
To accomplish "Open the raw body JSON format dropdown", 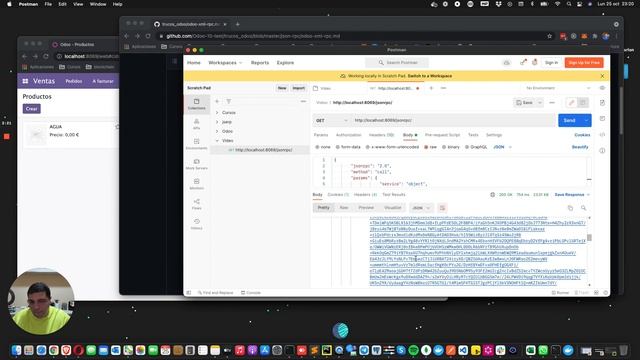I will [x=502, y=147].
